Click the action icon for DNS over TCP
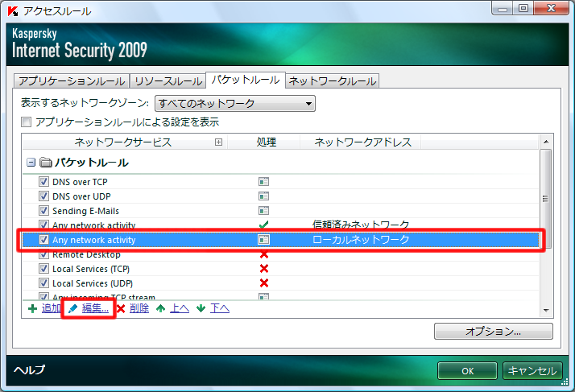Viewport: 575px width, 392px height. pyautogui.click(x=263, y=182)
